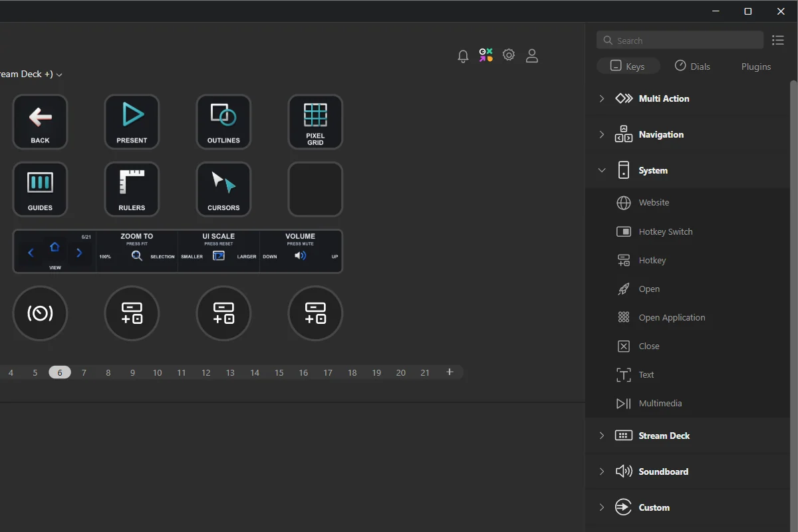Image resolution: width=798 pixels, height=532 pixels.
Task: Toggle the action list view icon
Action: coord(778,41)
